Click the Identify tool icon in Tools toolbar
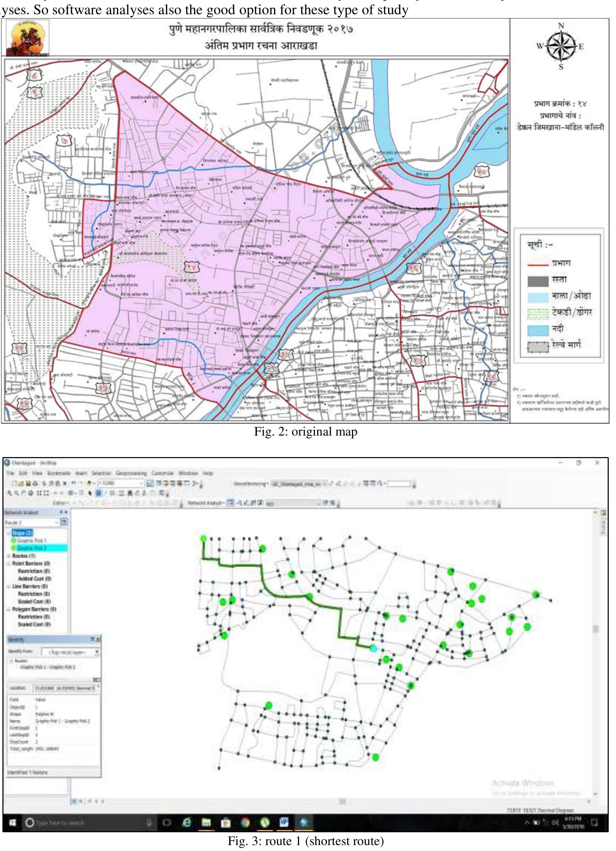 99,493
